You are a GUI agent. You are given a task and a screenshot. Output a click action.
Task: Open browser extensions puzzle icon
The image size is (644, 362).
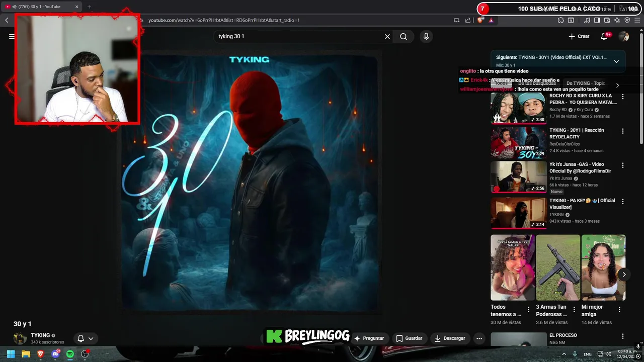pyautogui.click(x=561, y=20)
